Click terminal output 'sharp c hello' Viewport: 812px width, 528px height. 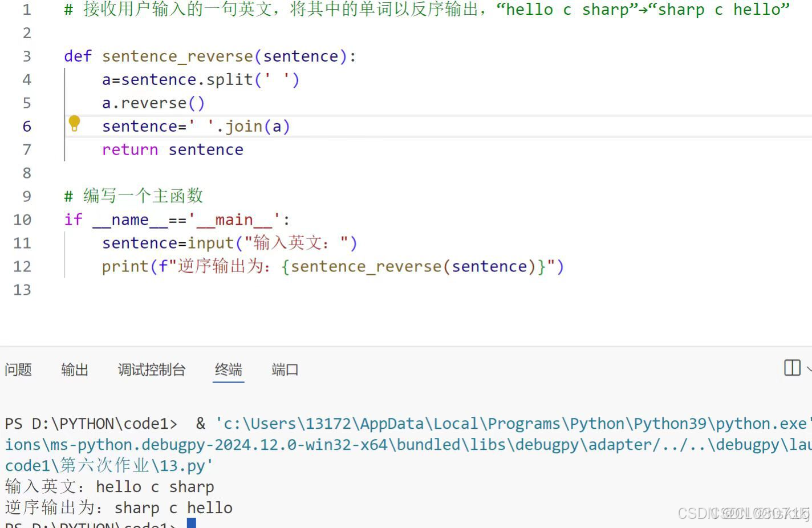click(173, 508)
